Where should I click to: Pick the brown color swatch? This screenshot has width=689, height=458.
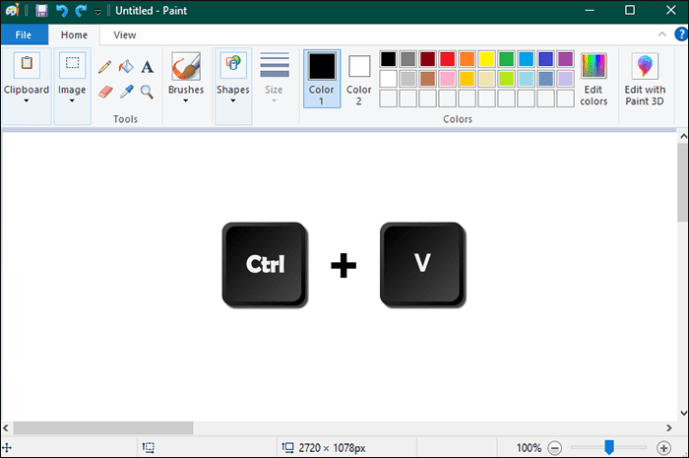(428, 79)
